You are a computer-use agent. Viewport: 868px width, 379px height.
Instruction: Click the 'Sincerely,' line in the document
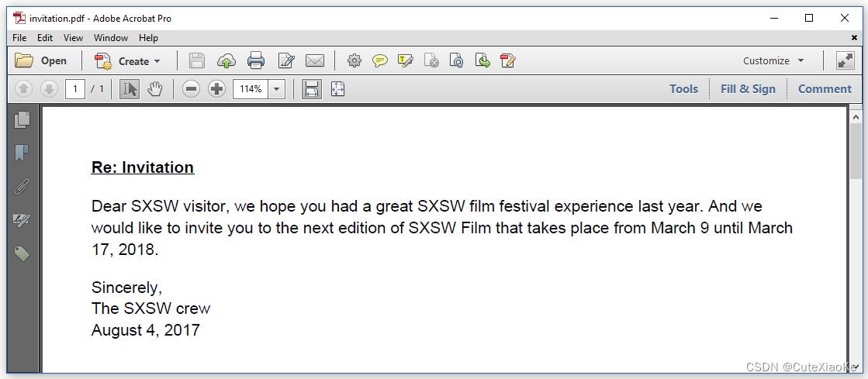(x=126, y=288)
